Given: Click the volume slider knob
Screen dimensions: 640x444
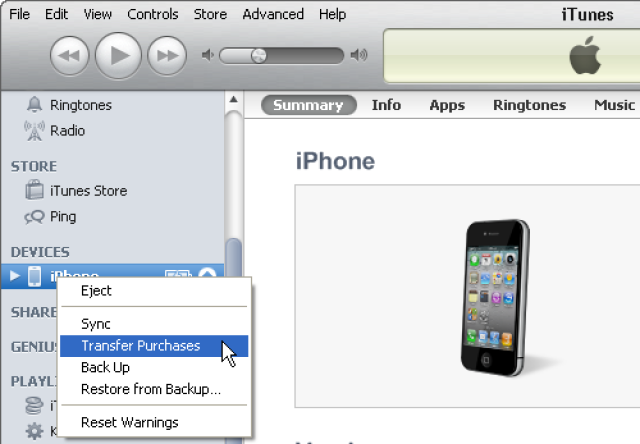Looking at the screenshot, I should 258,56.
